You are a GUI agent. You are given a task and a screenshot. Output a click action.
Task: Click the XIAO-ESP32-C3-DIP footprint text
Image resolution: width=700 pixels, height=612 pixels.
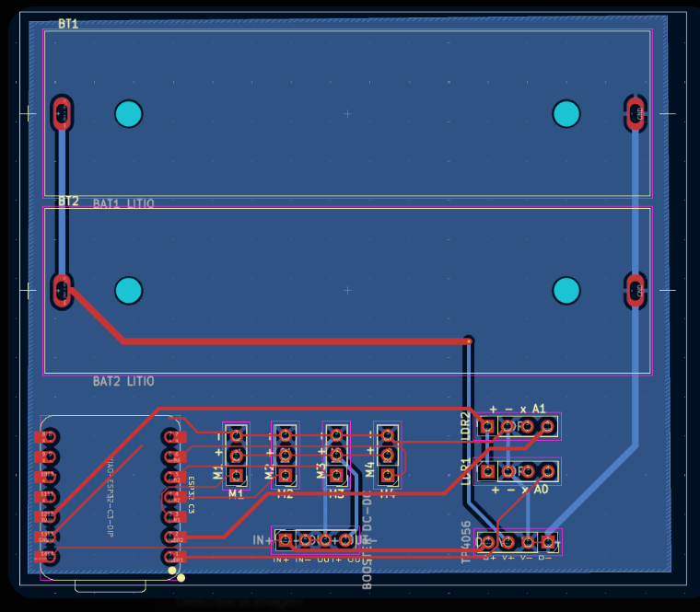click(110, 496)
